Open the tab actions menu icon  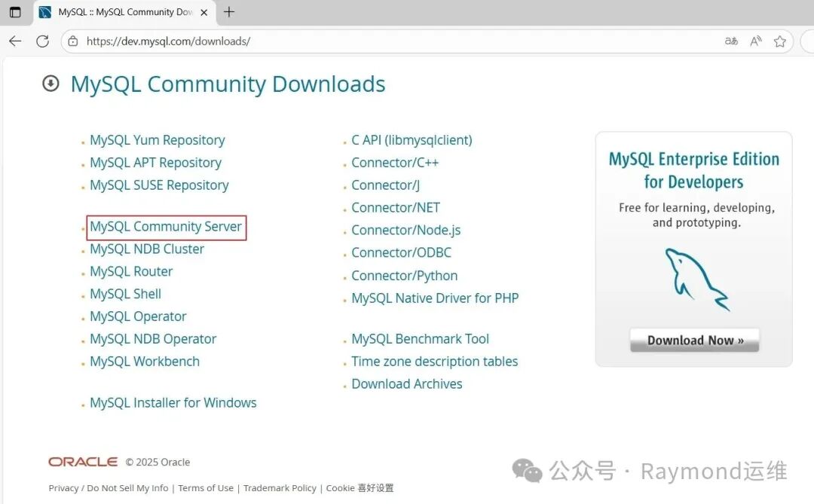[x=15, y=12]
